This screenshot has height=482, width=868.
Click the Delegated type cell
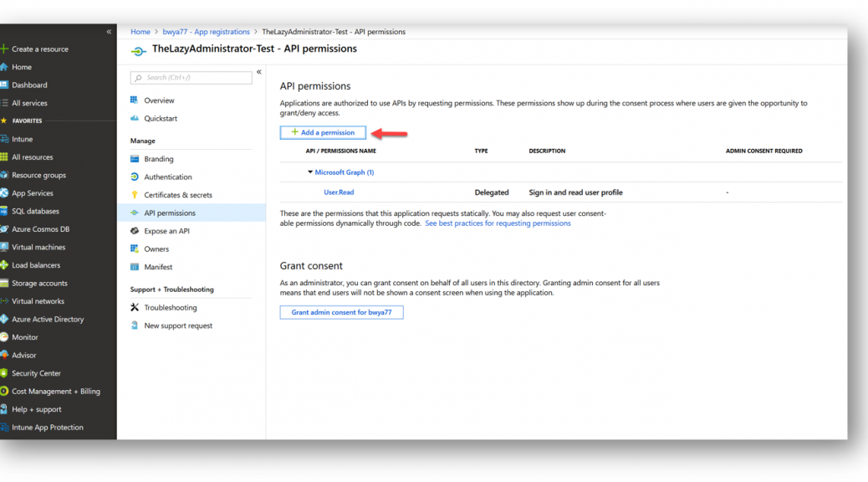point(492,192)
